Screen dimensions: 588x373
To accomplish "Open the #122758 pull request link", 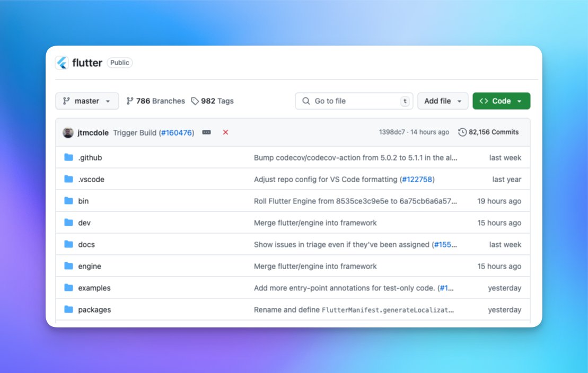I will pos(417,180).
